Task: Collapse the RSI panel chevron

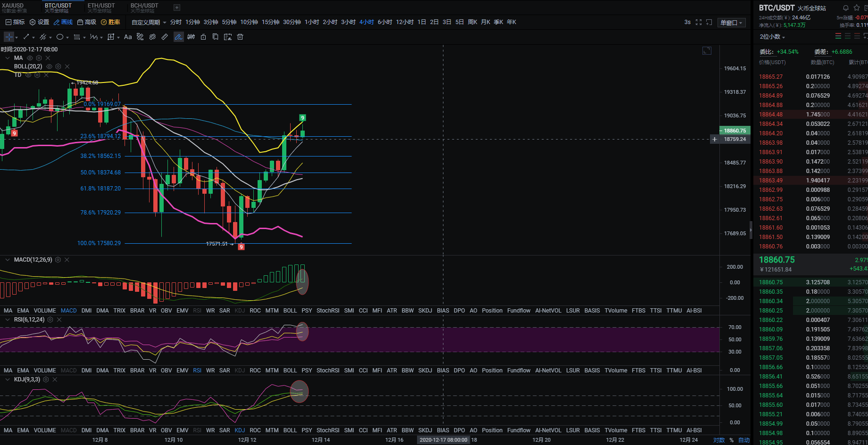Action: click(8, 320)
